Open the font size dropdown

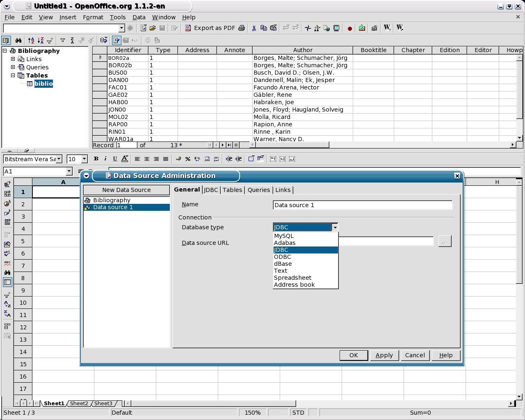click(84, 159)
